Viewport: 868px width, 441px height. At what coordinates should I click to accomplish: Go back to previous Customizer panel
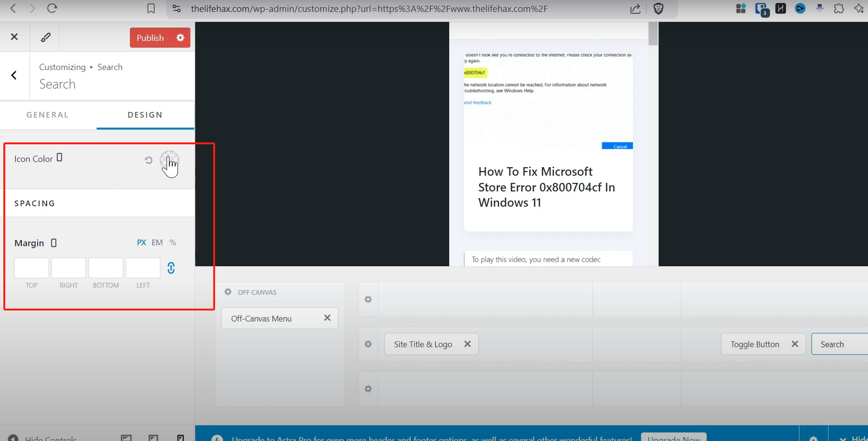click(x=14, y=75)
